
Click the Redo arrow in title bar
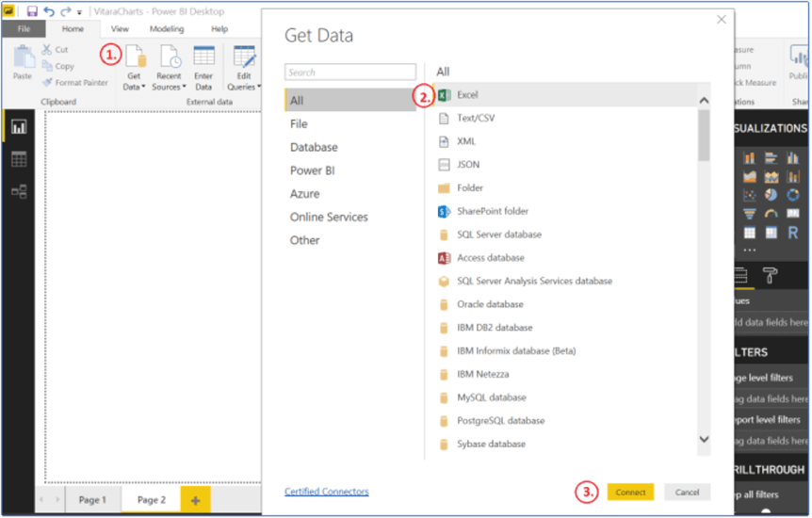click(66, 11)
